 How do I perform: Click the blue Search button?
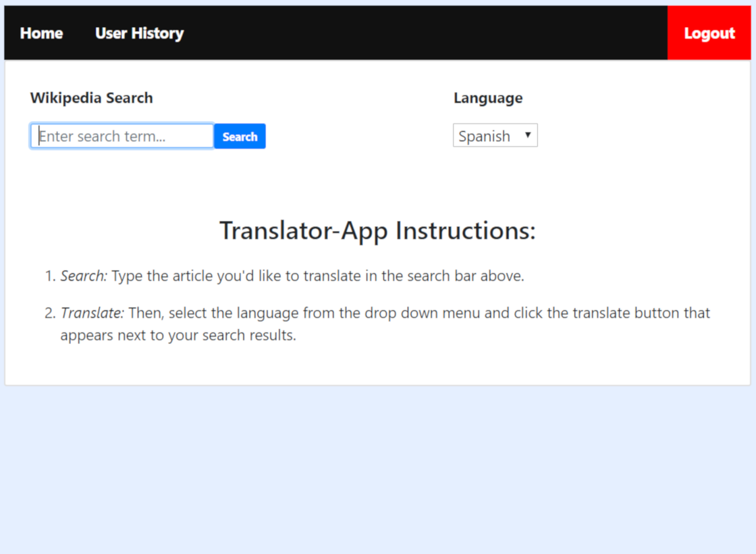pos(240,136)
